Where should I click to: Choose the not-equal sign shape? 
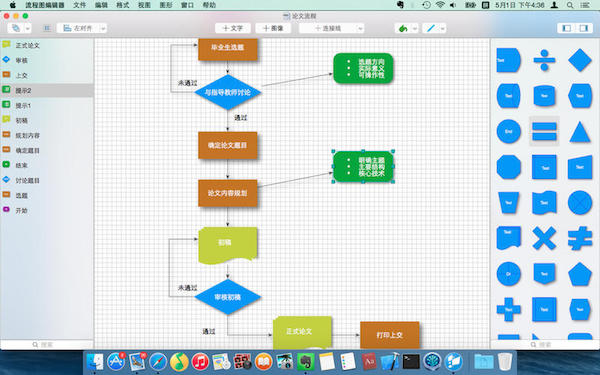coord(580,238)
